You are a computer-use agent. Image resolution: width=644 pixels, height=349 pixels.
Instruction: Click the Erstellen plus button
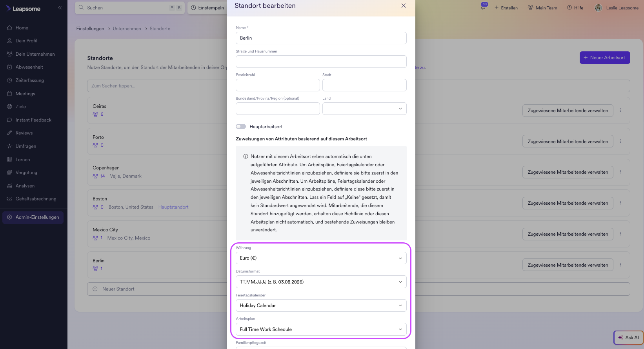click(x=506, y=8)
